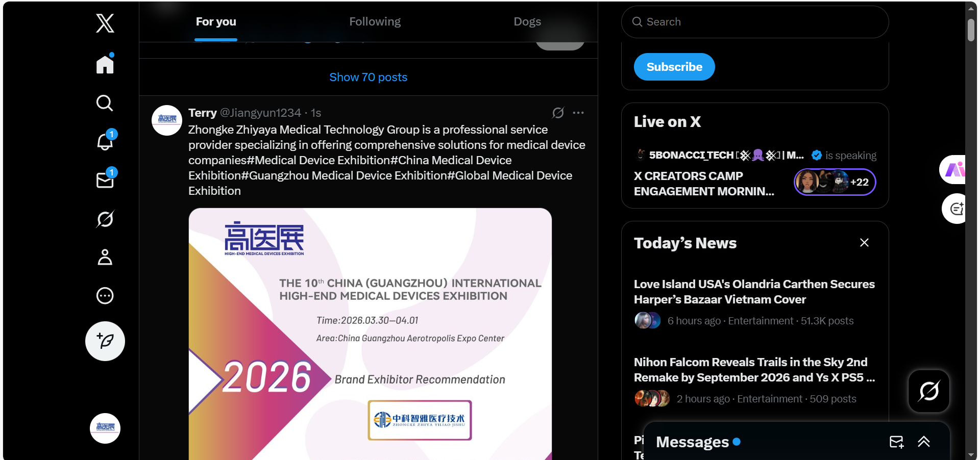Click the Subscribe button
This screenshot has height=460, width=980.
(x=674, y=67)
